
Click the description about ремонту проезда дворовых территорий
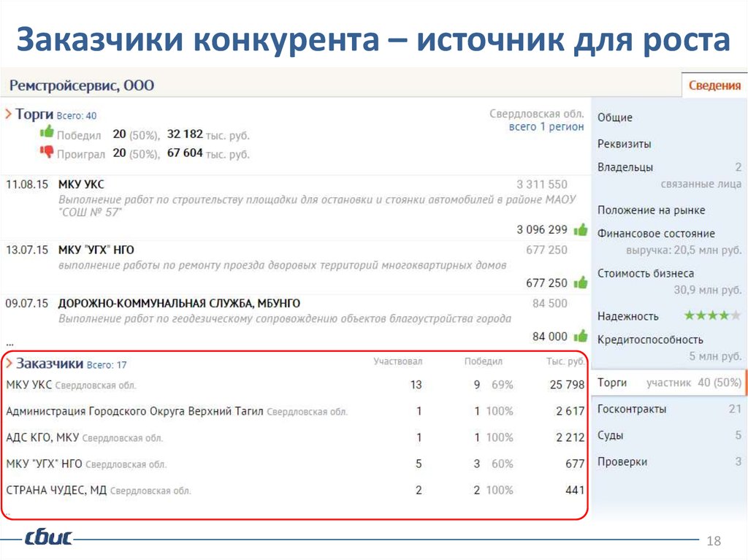[x=283, y=265]
